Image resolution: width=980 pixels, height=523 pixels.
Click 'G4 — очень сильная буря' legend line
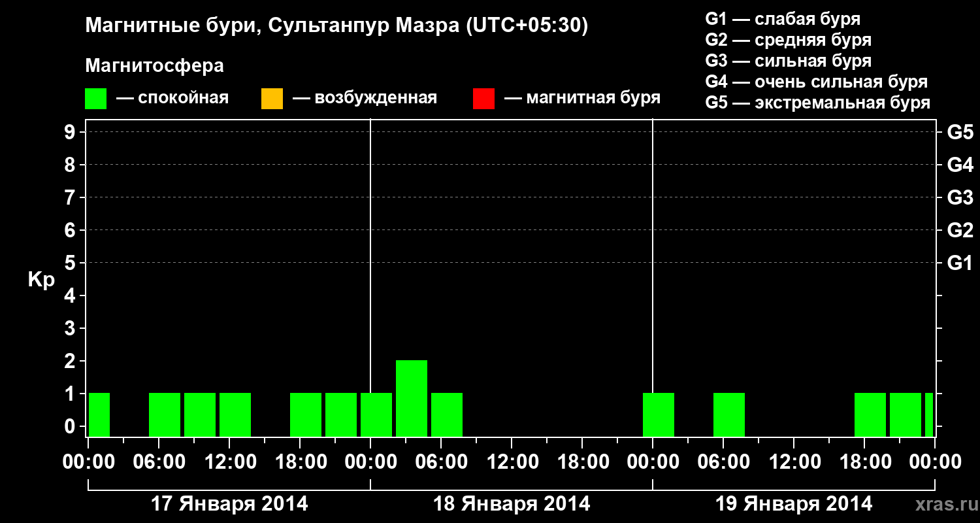coord(817,82)
